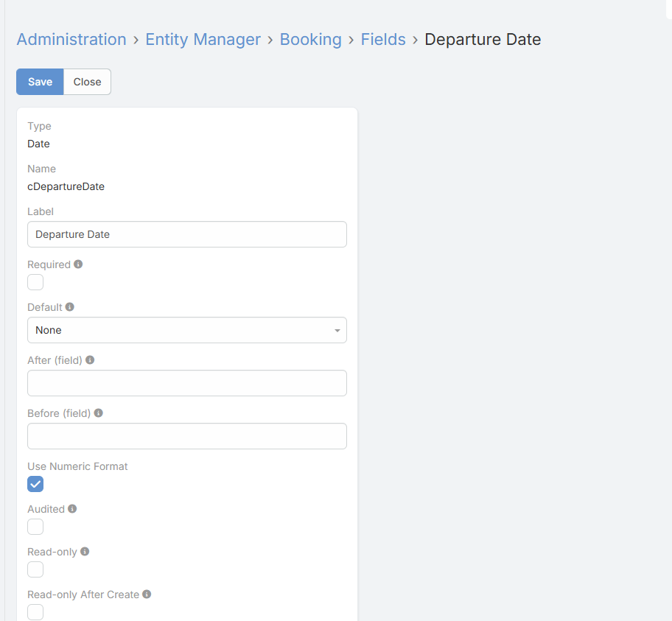Tick the Read-only checkbox

click(35, 569)
